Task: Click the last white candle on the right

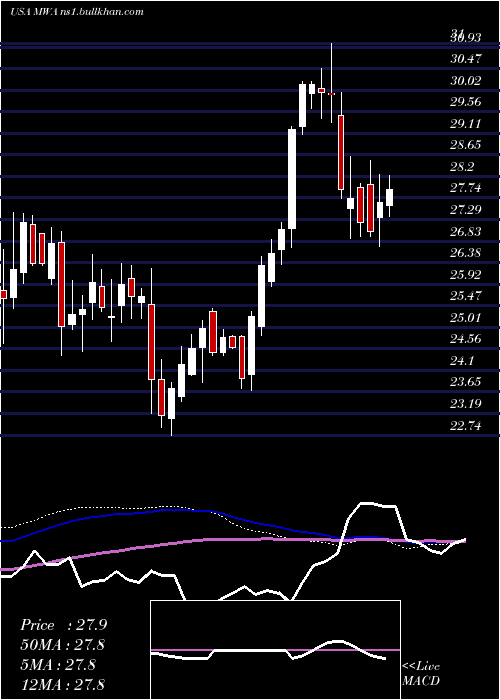Action: click(389, 197)
